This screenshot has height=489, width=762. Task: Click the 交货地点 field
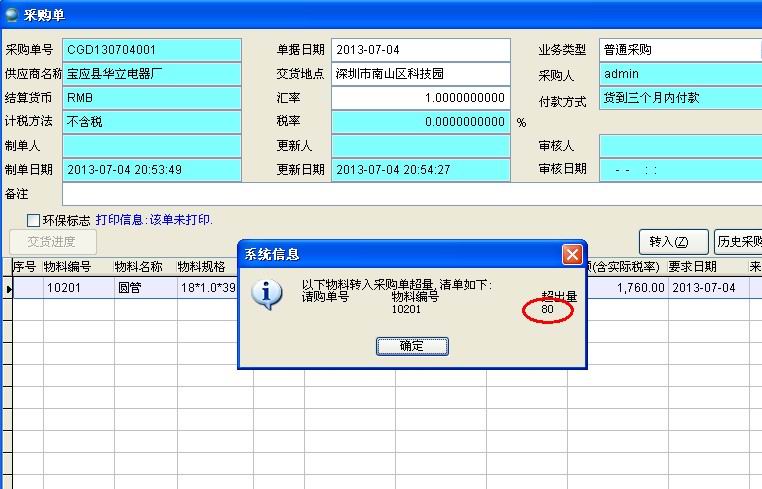tap(420, 74)
